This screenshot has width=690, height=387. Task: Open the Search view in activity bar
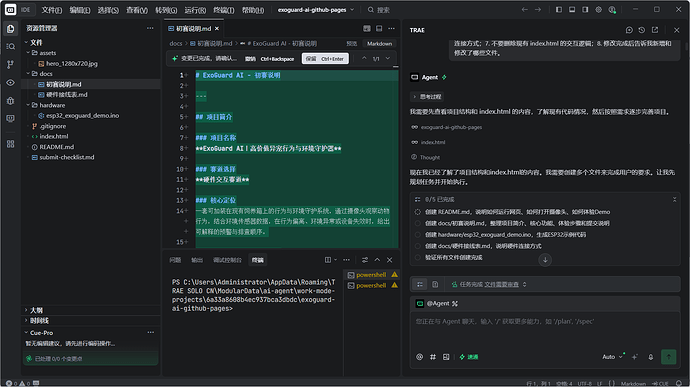[x=11, y=46]
